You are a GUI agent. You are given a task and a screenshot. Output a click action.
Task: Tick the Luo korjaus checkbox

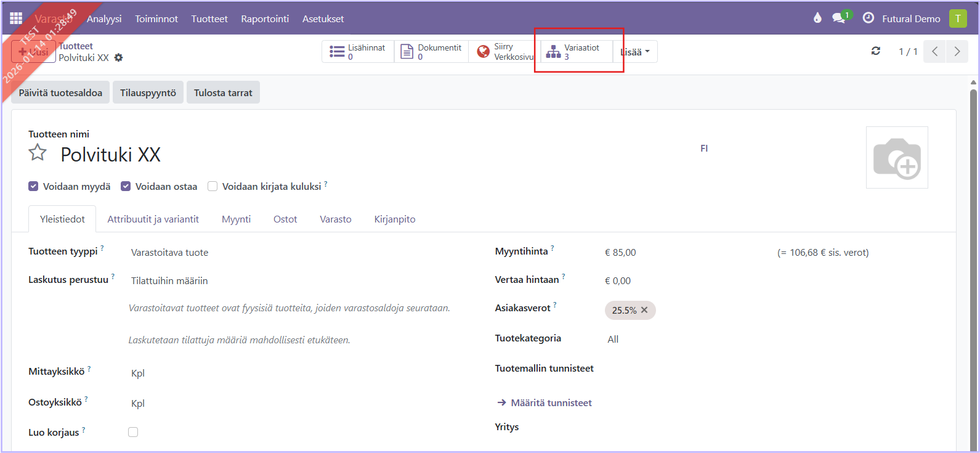(133, 432)
